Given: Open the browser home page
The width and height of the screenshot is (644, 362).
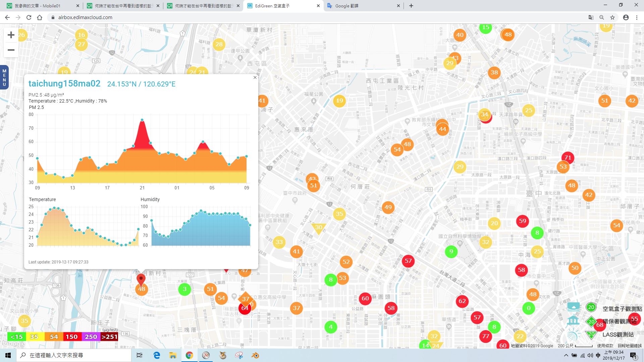Looking at the screenshot, I should [x=40, y=17].
